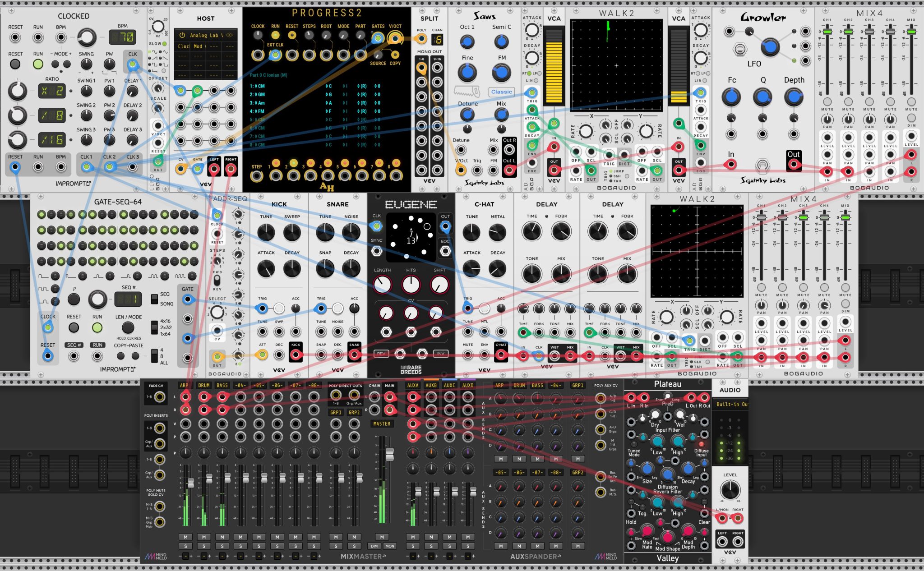Viewport: 924px width, 571px height.
Task: Flip the SEQ/SONG switch on GATE-SEQ-64
Action: (154, 299)
